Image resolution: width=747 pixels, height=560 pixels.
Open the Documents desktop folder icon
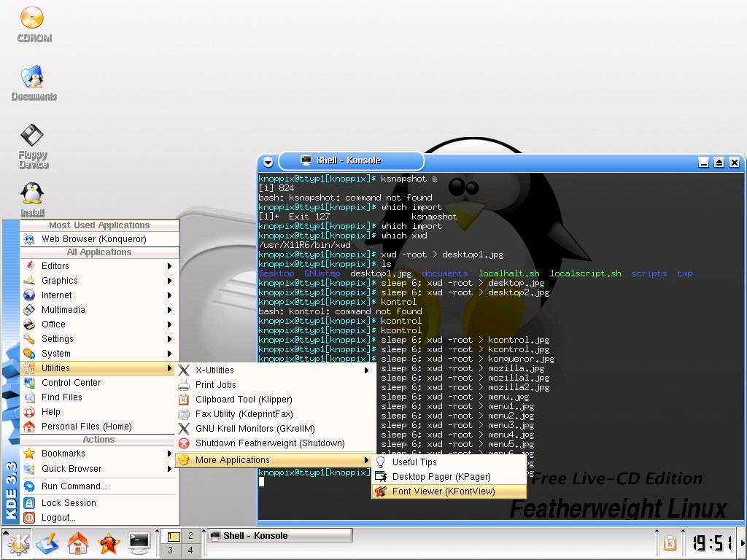pos(33,77)
